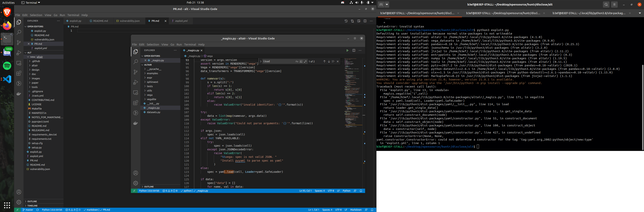
Task: Open Source Control in outer activity bar
Action: [19, 43]
